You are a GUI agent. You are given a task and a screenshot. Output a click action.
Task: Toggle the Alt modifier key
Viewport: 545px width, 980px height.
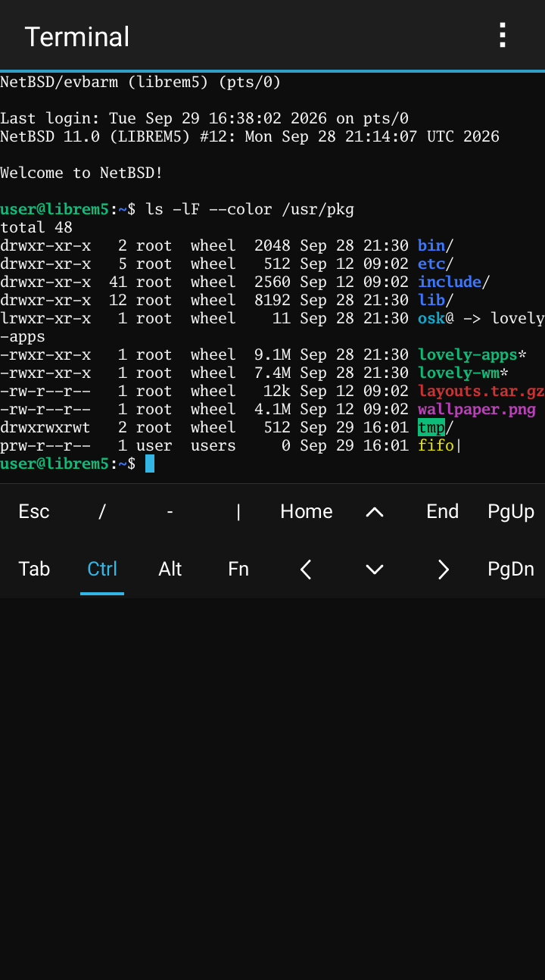click(170, 570)
